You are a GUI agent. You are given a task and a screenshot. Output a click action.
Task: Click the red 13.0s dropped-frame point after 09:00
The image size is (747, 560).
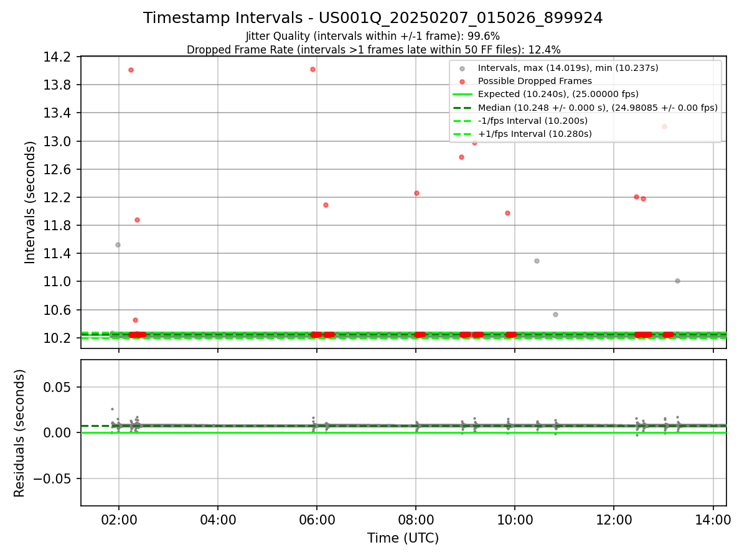(474, 142)
